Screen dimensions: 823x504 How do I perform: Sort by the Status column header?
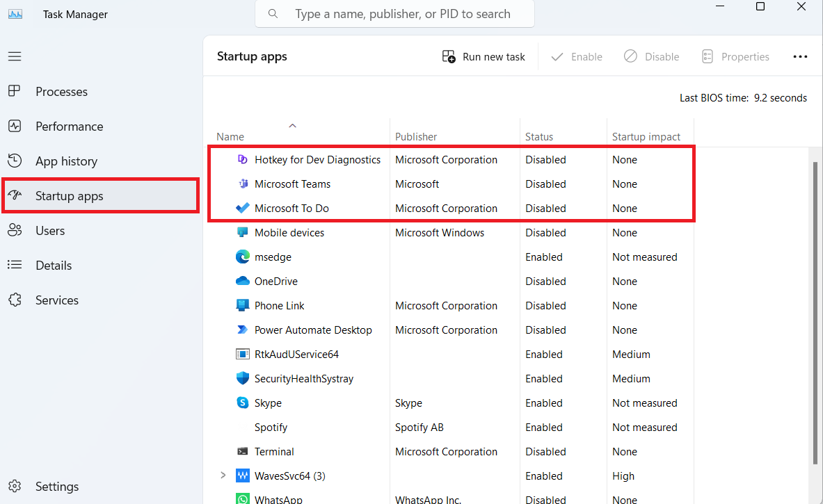pos(539,136)
